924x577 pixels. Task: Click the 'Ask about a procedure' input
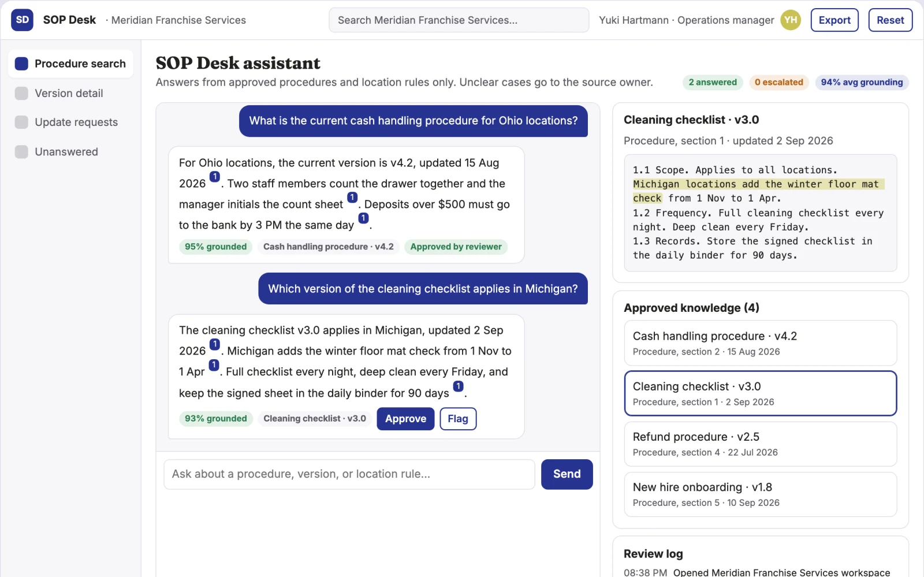349,474
